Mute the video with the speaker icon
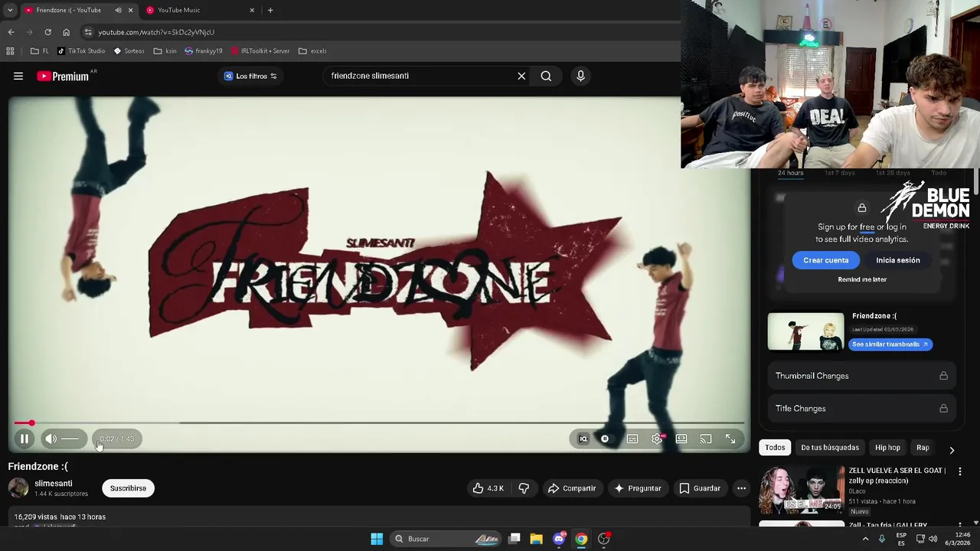 click(51, 439)
